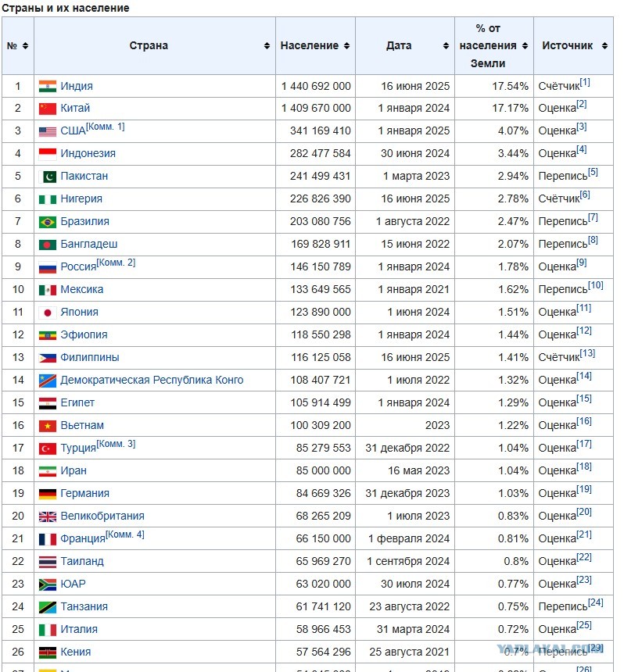Click the China flag icon
The image size is (624, 672).
pyautogui.click(x=47, y=109)
